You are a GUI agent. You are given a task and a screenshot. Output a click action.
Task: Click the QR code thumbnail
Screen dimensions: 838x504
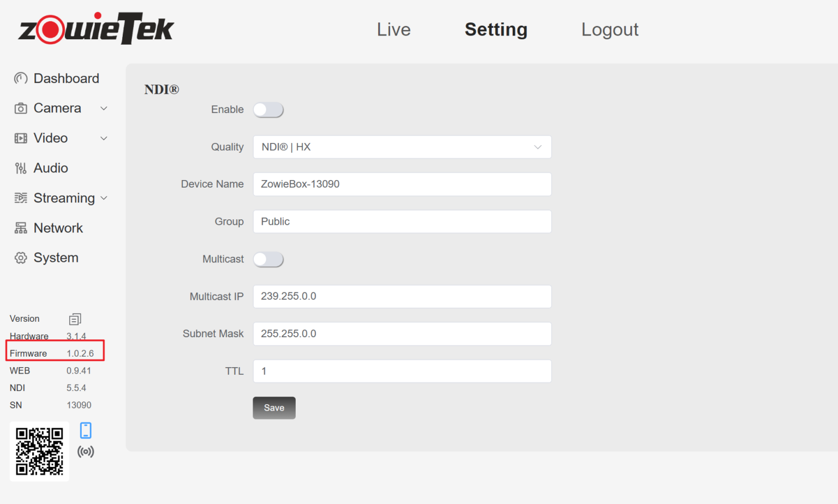tap(39, 451)
